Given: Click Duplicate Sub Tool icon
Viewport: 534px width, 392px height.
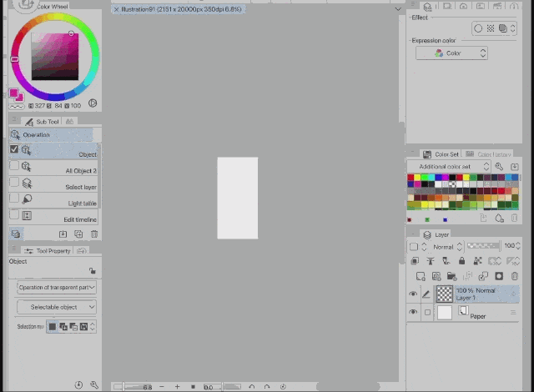Looking at the screenshot, I should (x=78, y=234).
